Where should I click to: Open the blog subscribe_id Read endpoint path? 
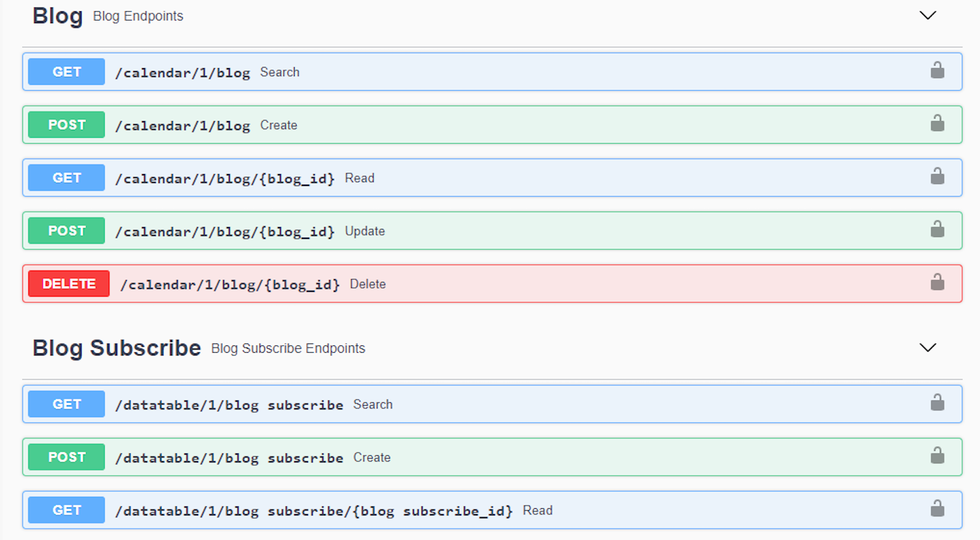tap(314, 511)
